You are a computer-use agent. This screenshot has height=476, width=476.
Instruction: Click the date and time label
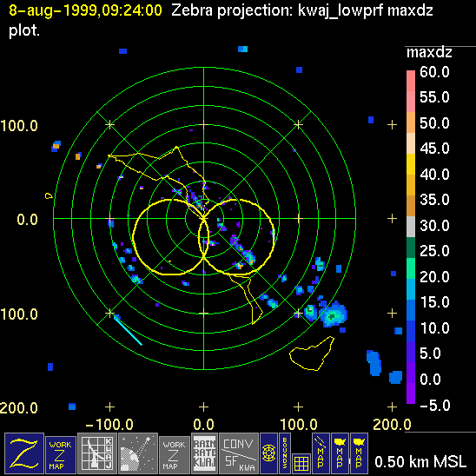coord(85,10)
